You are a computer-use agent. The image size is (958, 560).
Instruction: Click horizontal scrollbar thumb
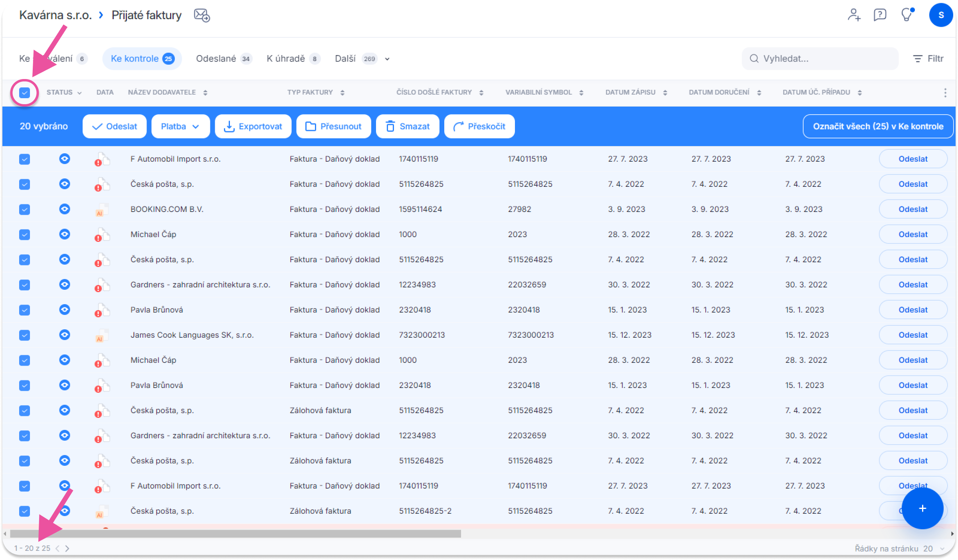[x=236, y=534]
